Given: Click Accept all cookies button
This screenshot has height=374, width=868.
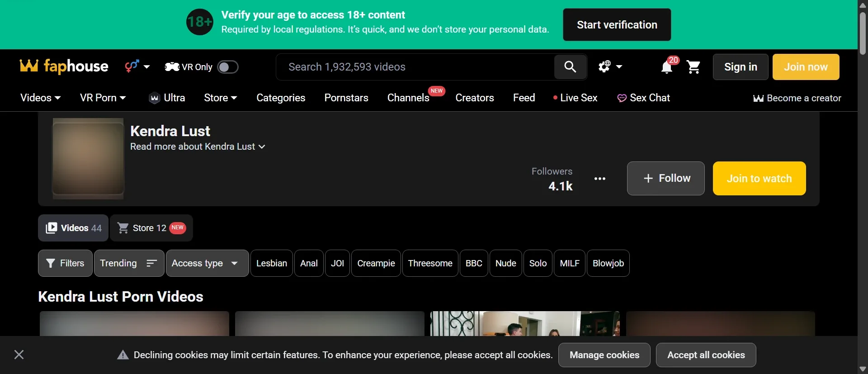Looking at the screenshot, I should (x=706, y=355).
